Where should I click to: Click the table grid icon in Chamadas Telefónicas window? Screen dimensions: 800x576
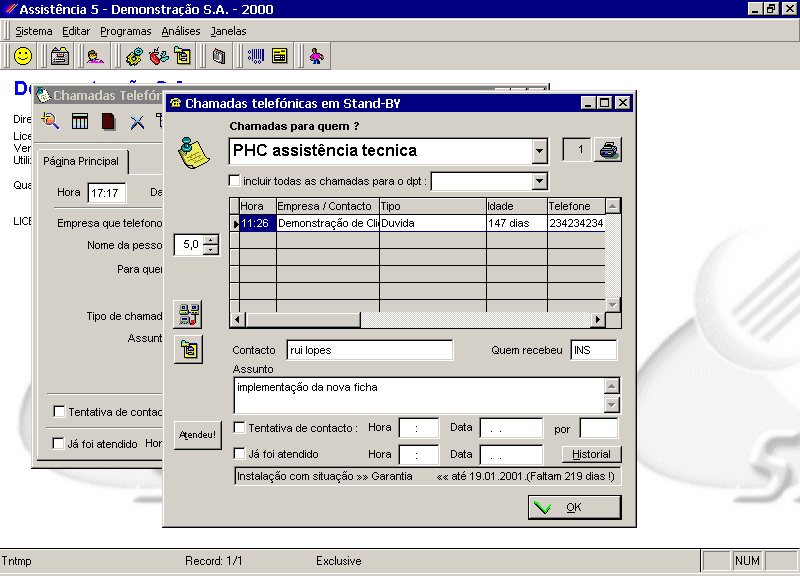pos(80,121)
